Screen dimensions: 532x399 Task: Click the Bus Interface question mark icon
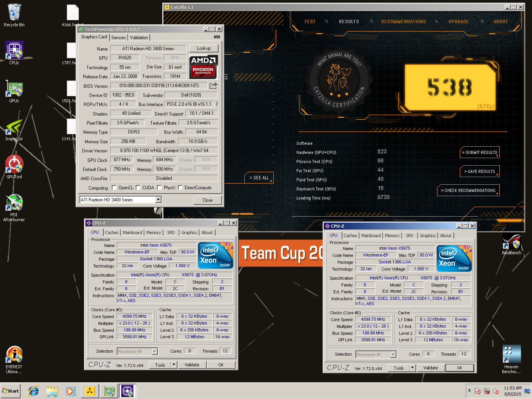pos(217,104)
